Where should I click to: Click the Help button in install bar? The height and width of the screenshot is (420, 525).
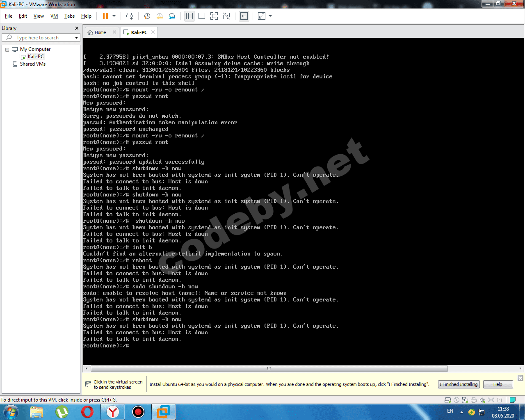pos(498,384)
